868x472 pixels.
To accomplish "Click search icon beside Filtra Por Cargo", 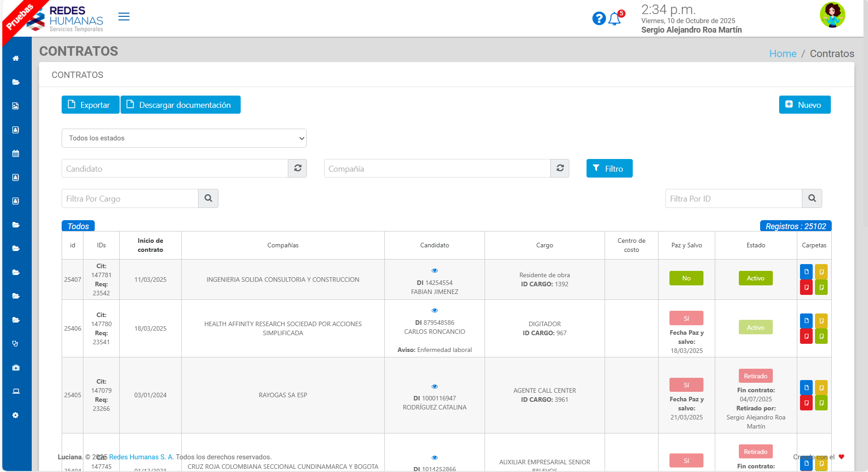I will [208, 198].
